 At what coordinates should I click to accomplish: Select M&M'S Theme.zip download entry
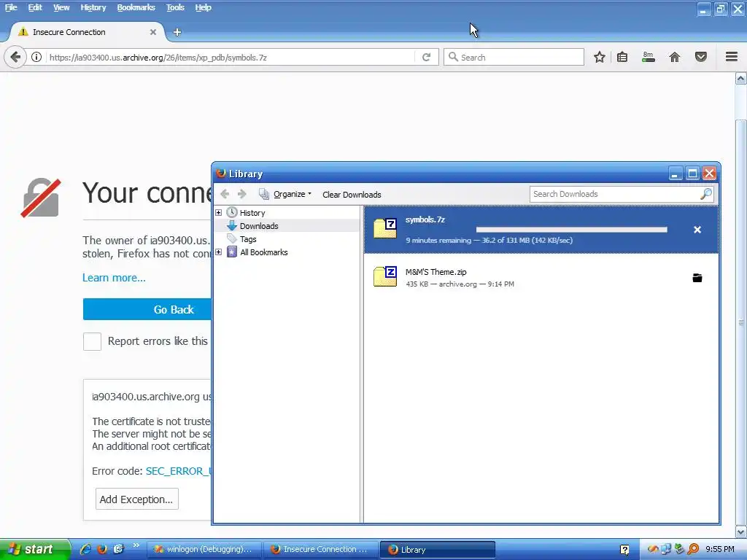coord(541,278)
